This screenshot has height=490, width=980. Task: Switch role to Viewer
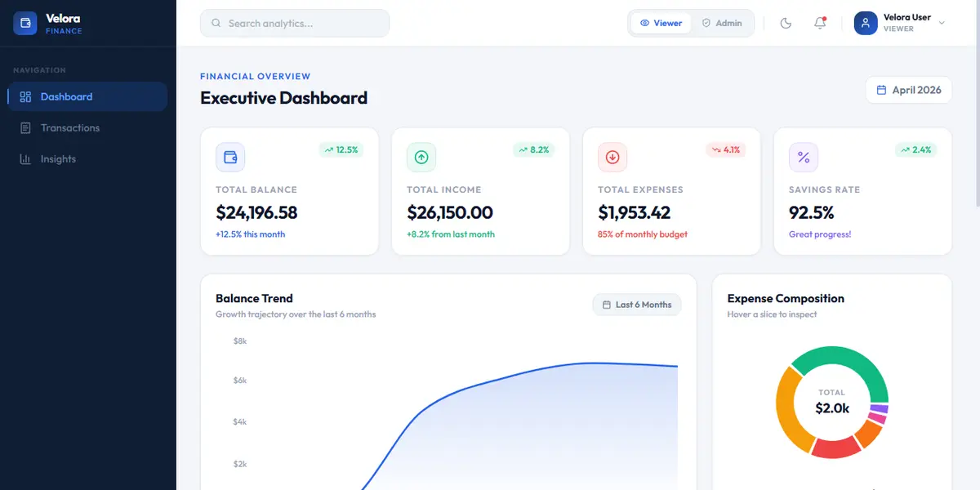661,23
